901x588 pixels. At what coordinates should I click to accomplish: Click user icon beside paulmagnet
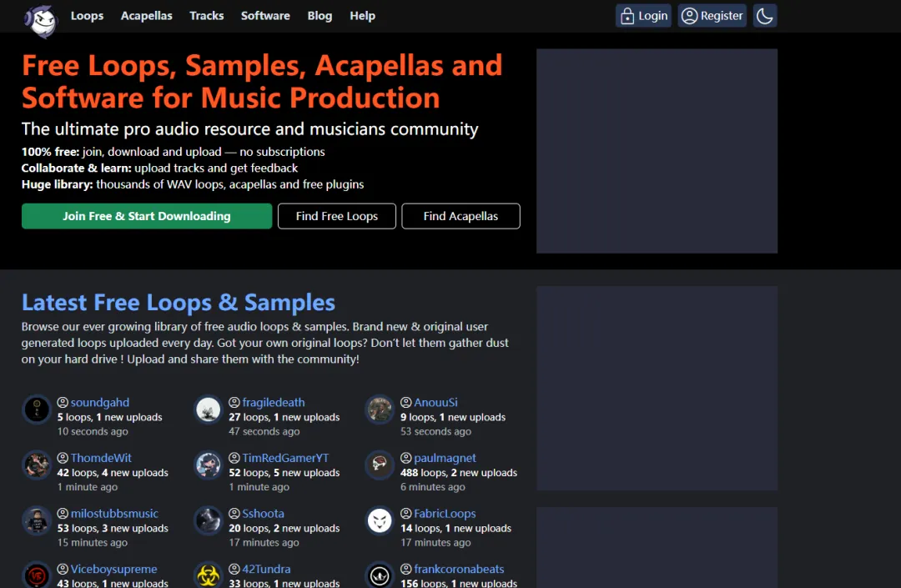click(x=406, y=458)
